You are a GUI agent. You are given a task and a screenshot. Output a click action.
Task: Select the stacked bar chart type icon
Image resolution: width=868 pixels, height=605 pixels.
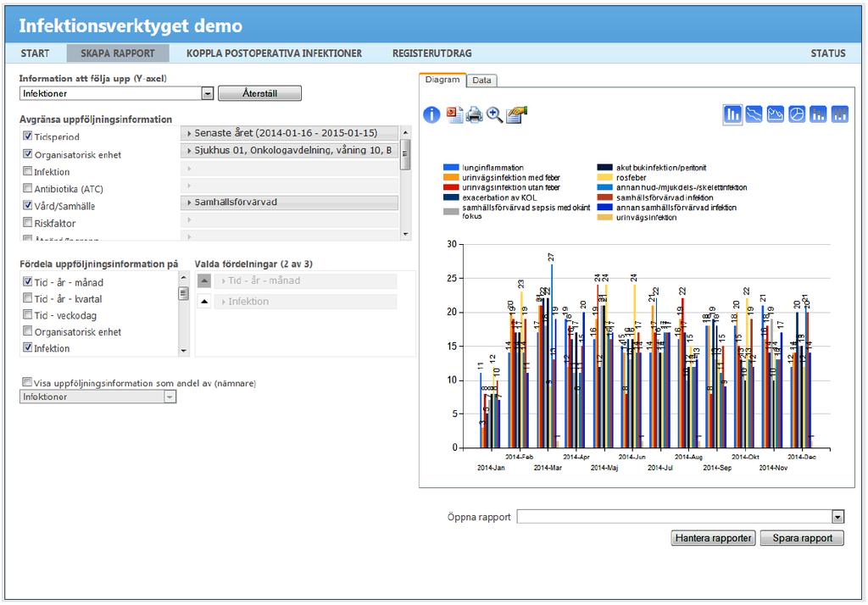click(818, 114)
